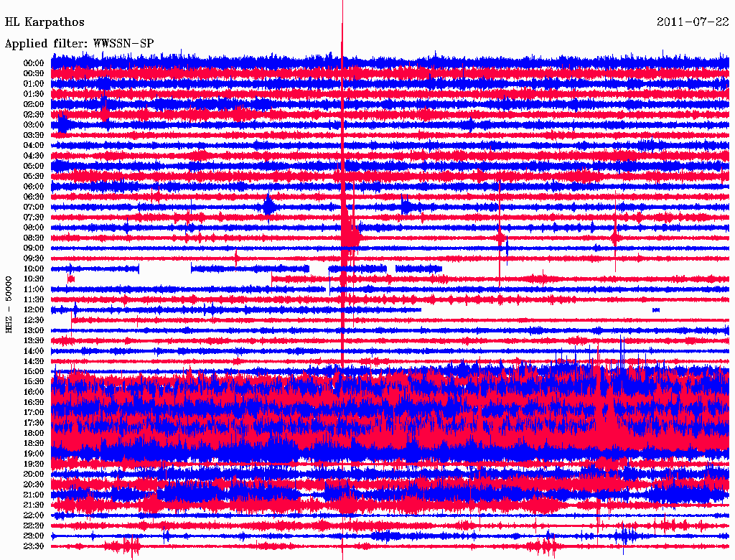Select the 14:30 time row label
The image size is (735, 560).
tap(34, 361)
